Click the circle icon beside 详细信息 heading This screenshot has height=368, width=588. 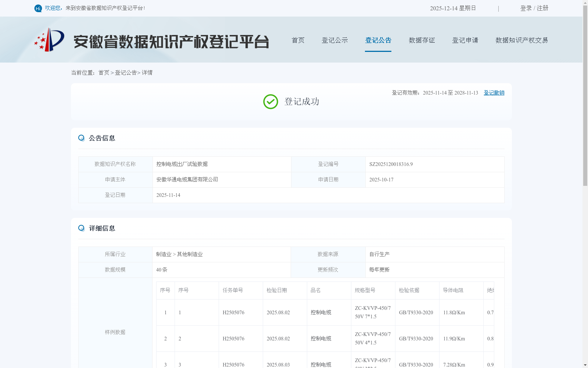pyautogui.click(x=81, y=228)
